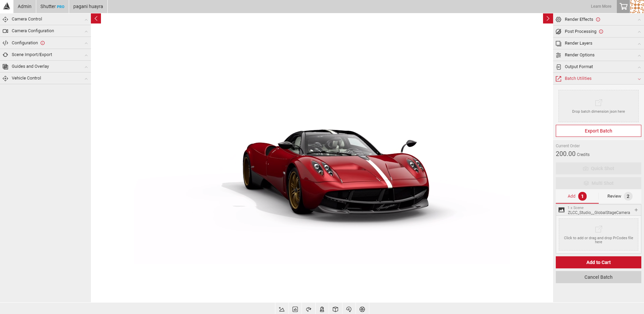This screenshot has width=644, height=314.
Task: Click the Cancel Batch button
Action: (598, 277)
